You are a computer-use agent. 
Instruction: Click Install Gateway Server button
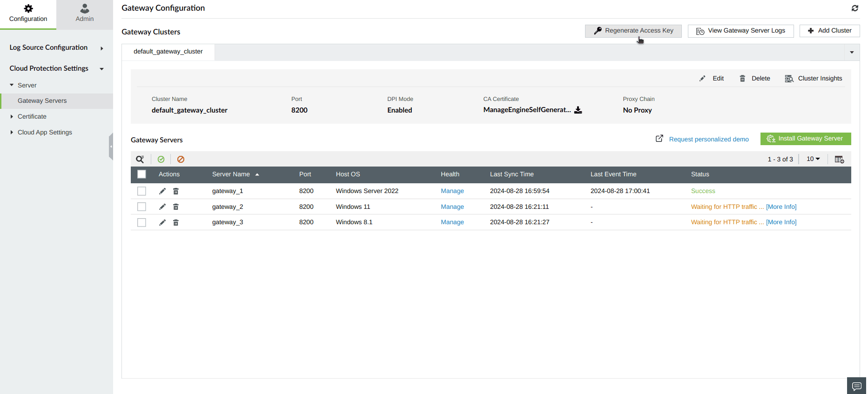click(x=806, y=139)
